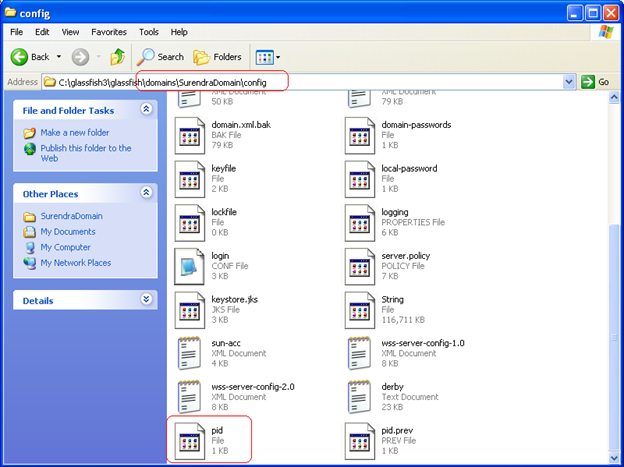
Task: Collapse the File and Folder Tasks panel
Action: pyautogui.click(x=146, y=109)
